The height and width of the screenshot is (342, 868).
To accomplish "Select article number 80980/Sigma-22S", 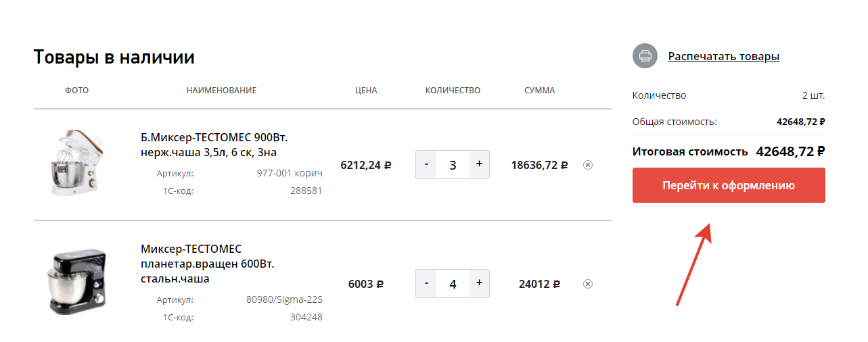I will click(285, 299).
